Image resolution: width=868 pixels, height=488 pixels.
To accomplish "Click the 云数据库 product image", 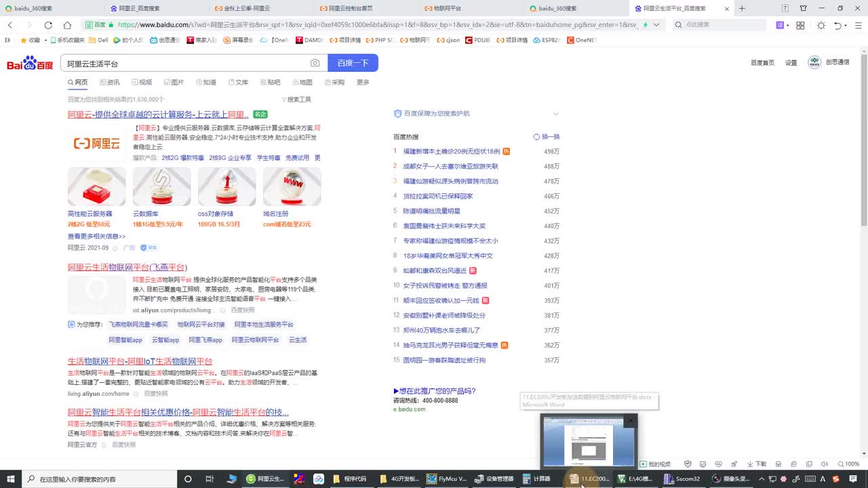I will point(161,186).
